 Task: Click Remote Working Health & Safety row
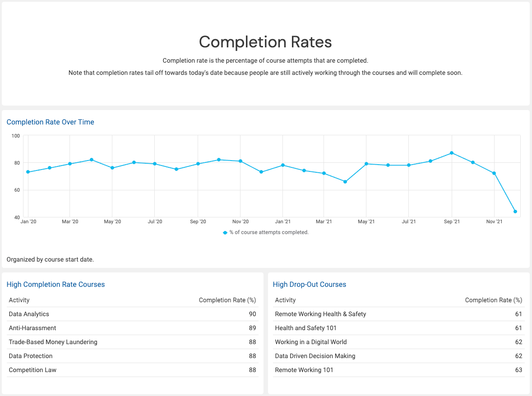click(x=398, y=314)
